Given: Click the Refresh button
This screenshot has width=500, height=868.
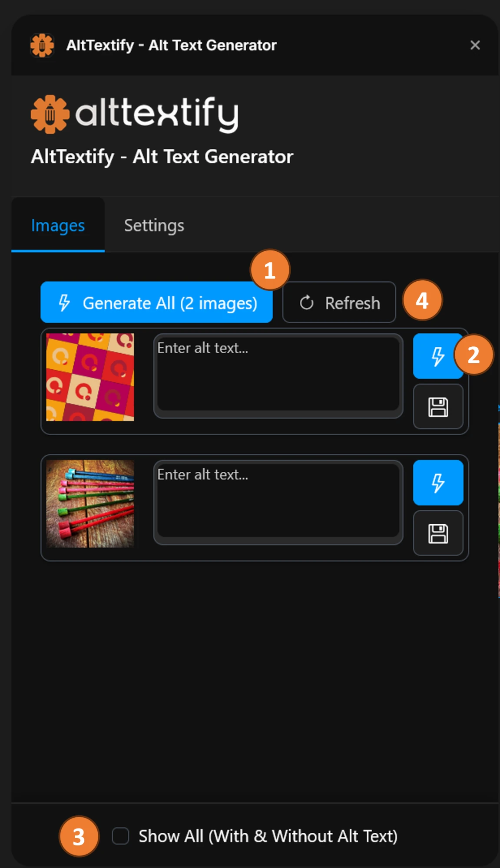Looking at the screenshot, I should point(339,302).
